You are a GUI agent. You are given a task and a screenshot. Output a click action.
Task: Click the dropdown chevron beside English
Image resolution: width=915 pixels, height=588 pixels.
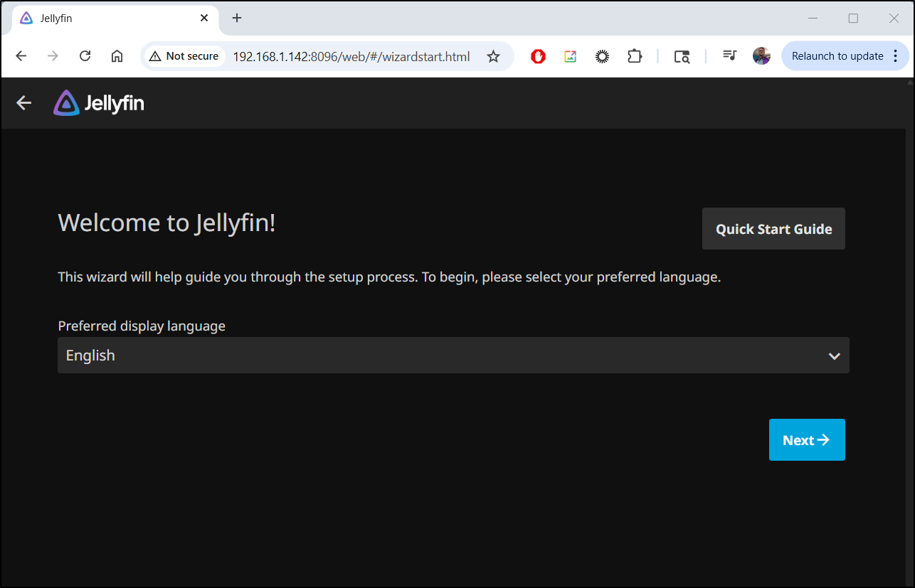835,356
